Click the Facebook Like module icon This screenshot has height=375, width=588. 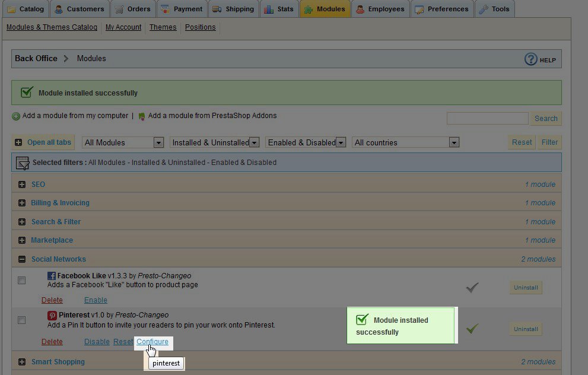(x=52, y=276)
